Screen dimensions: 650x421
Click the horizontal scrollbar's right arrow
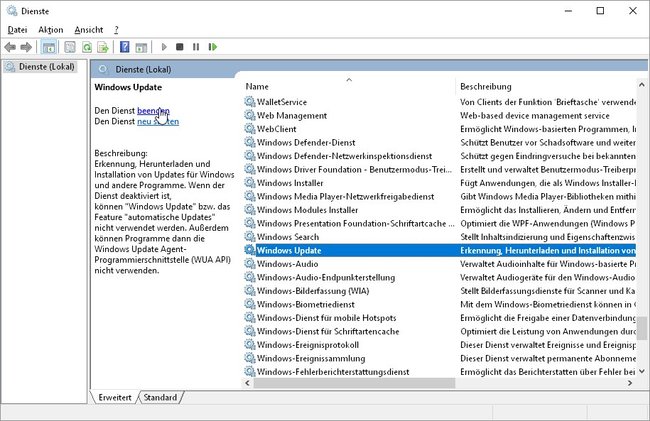630,383
